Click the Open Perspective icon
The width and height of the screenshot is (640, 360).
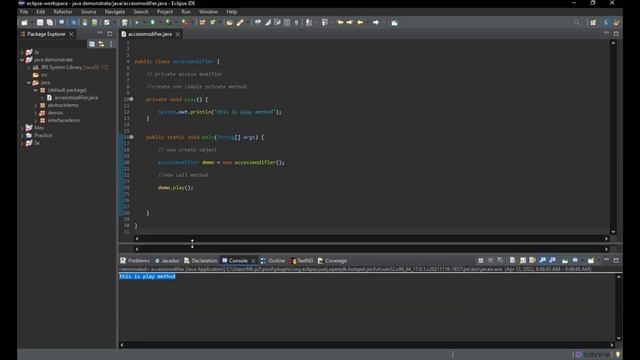(593, 22)
